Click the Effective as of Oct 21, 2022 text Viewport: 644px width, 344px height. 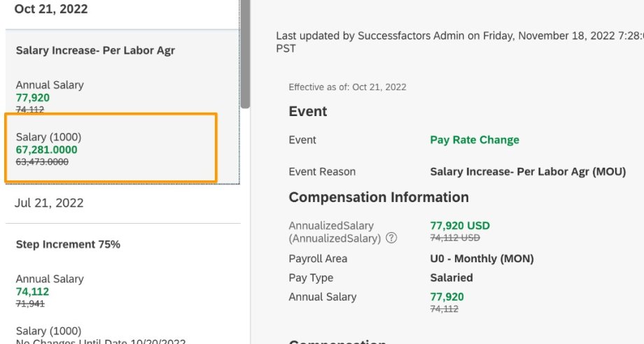pos(347,87)
